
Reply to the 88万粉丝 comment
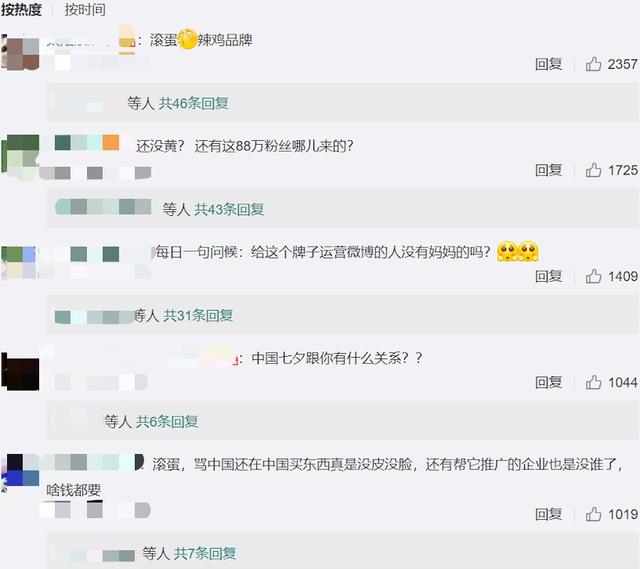[549, 170]
